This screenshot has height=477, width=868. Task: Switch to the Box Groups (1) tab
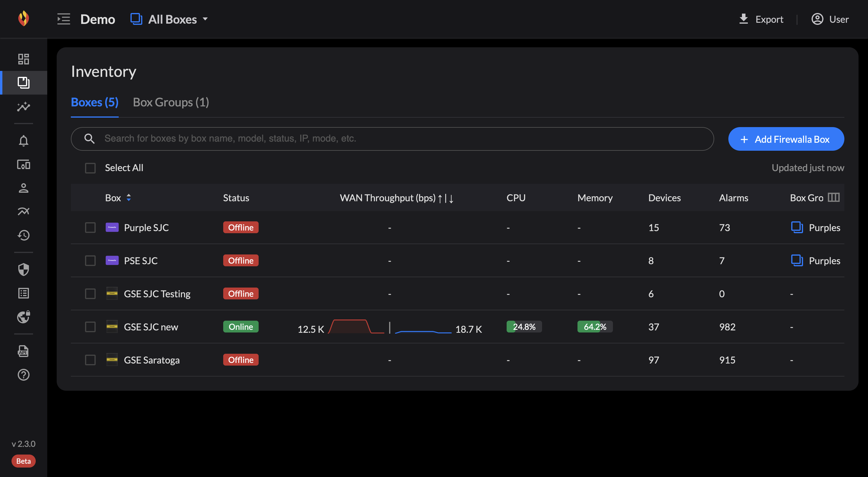coord(171,102)
